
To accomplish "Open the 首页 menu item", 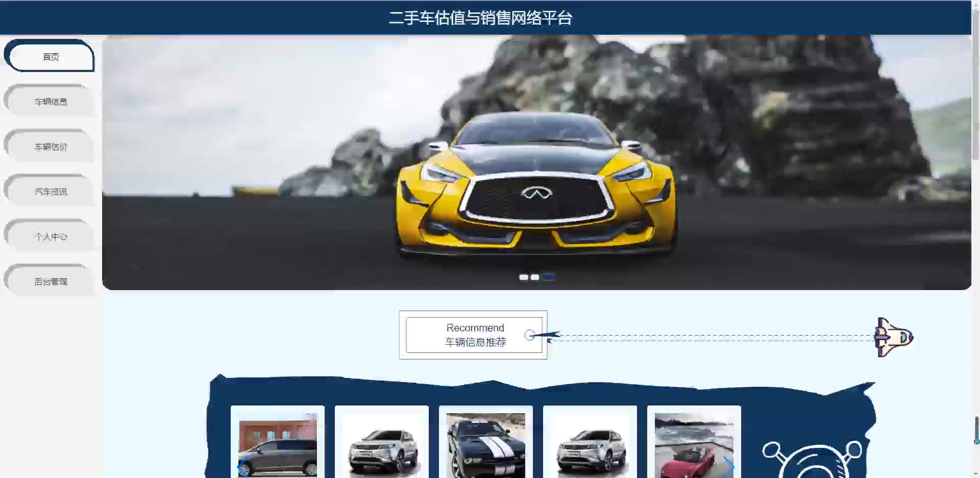I will pyautogui.click(x=50, y=56).
